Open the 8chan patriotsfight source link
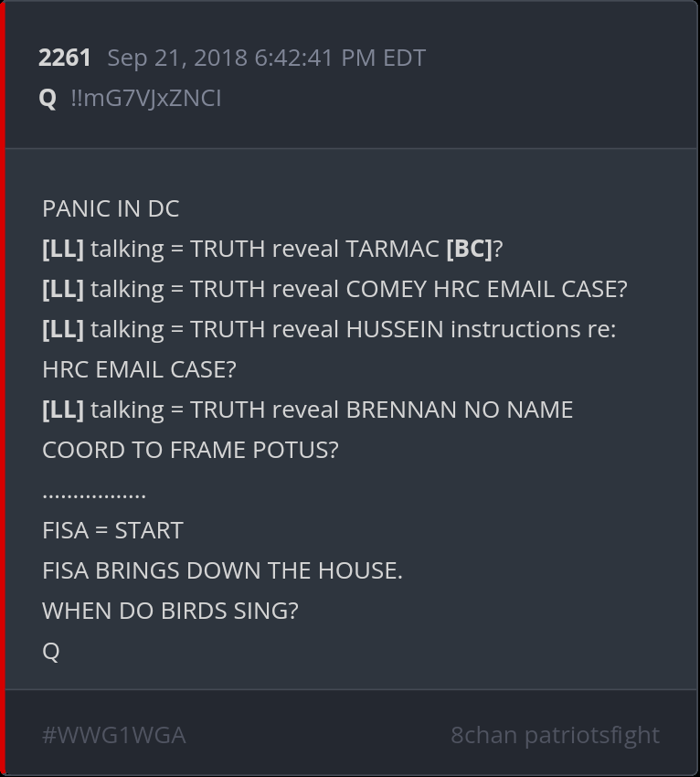The height and width of the screenshot is (777, 700). (555, 735)
